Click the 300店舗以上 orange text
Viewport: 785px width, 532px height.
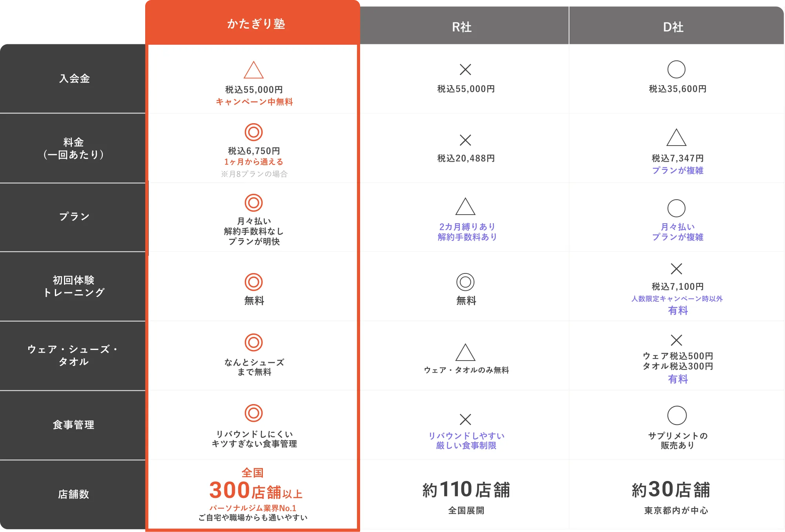click(x=256, y=490)
